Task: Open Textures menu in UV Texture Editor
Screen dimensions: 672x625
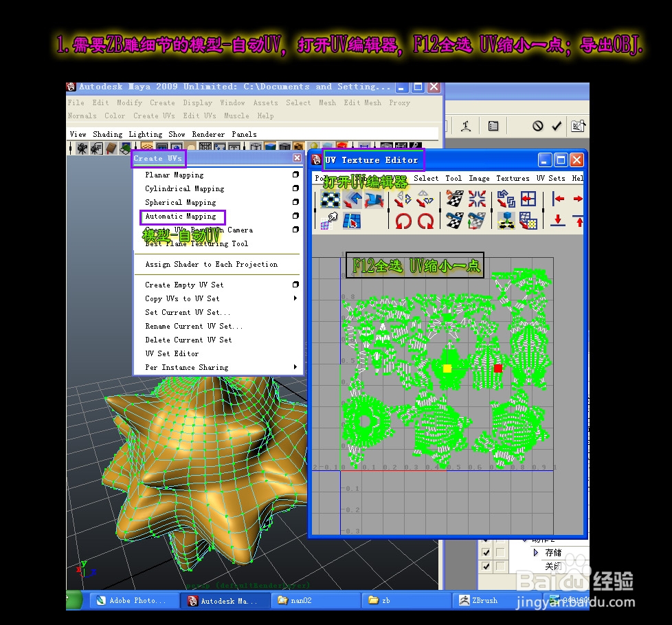Action: 513,178
